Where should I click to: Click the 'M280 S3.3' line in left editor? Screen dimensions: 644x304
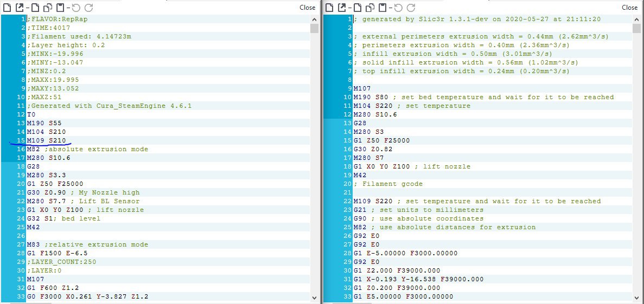pos(47,175)
